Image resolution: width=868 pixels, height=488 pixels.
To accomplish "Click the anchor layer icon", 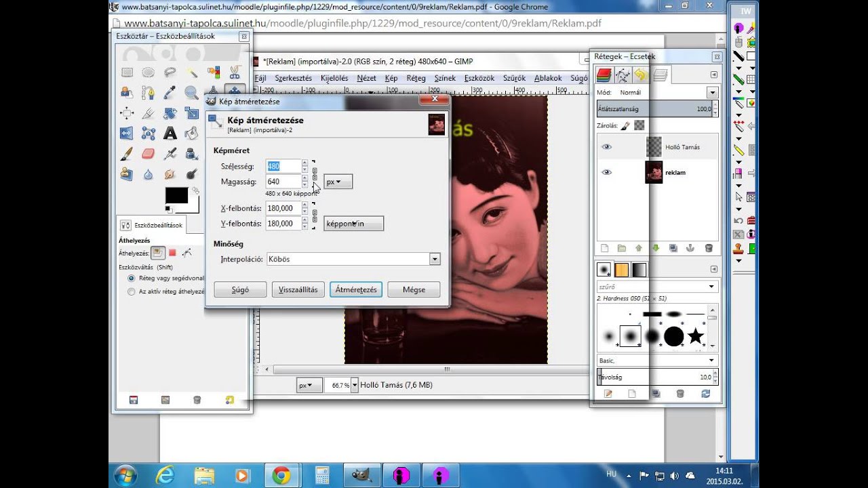I will [691, 248].
